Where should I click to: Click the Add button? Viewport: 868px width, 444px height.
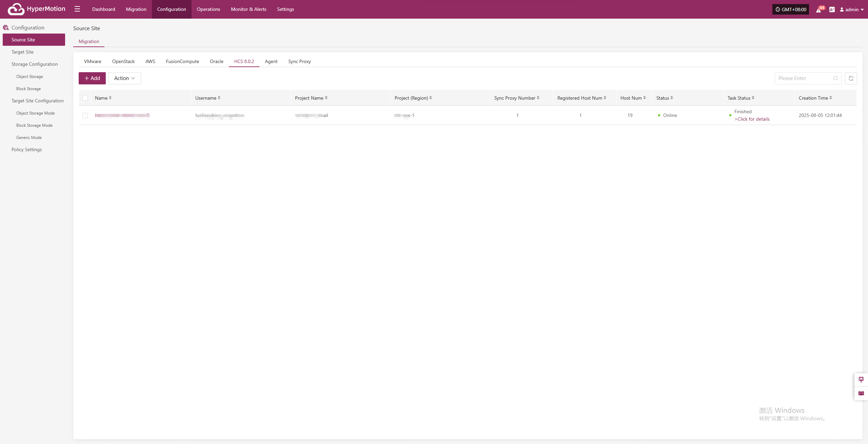(92, 78)
